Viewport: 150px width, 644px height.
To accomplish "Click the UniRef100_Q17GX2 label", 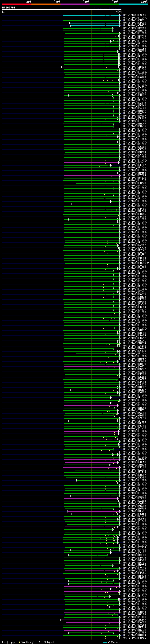I will tap(135, 250).
